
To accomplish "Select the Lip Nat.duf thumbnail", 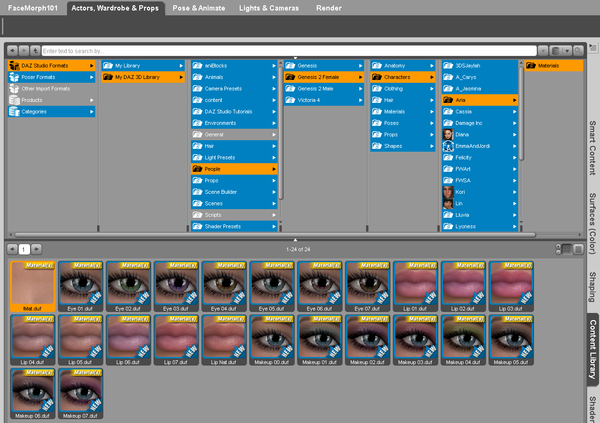I will [224, 340].
